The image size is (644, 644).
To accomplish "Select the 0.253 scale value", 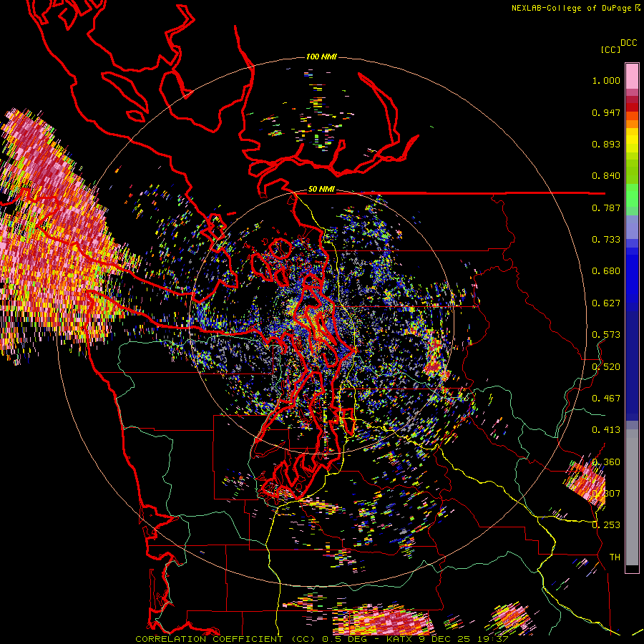I will 606,525.
